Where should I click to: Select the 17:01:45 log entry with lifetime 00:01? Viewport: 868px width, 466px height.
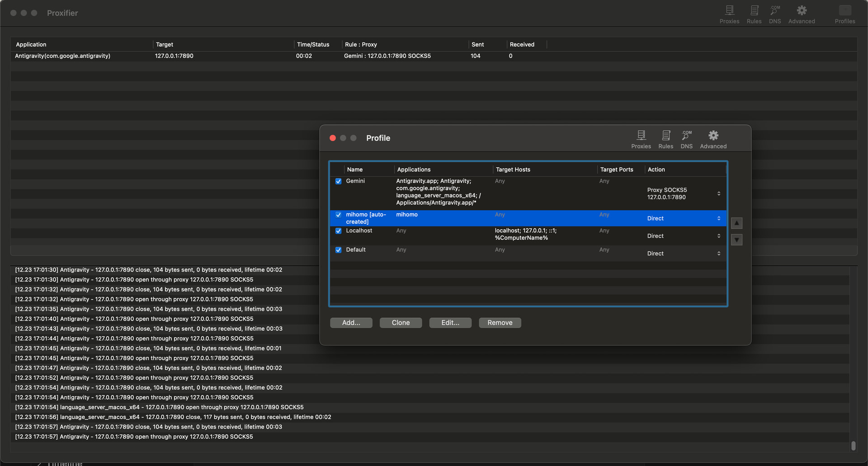pyautogui.click(x=148, y=348)
